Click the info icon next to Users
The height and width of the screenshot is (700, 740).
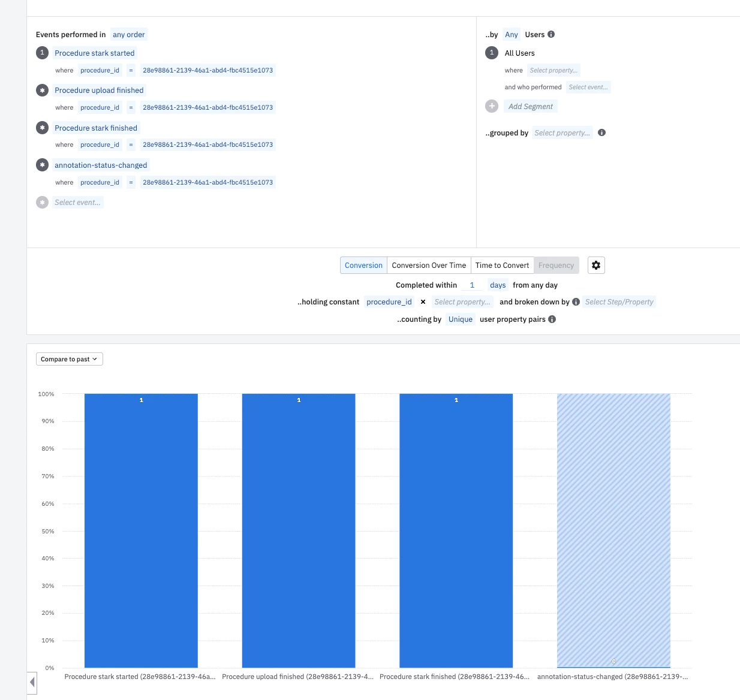[x=551, y=34]
